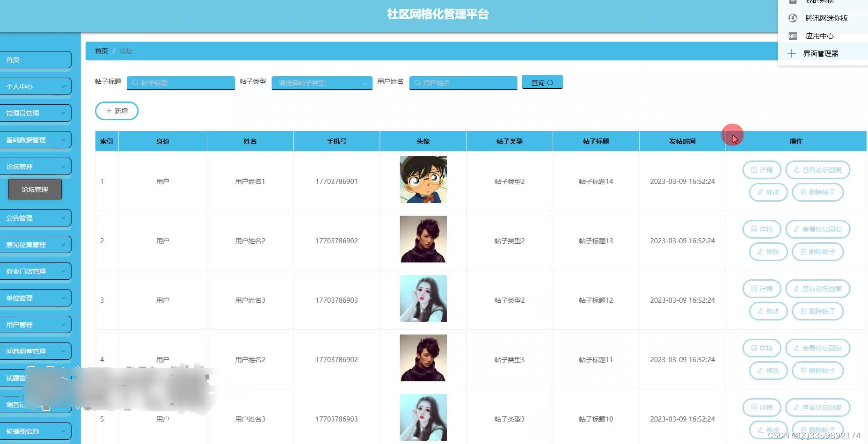Click avatar thumbnail in row 5
Image resolution: width=868 pixels, height=444 pixels.
(x=423, y=417)
